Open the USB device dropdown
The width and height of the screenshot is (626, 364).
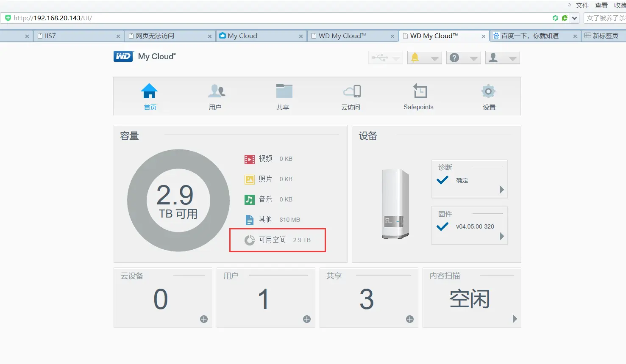[x=385, y=58]
